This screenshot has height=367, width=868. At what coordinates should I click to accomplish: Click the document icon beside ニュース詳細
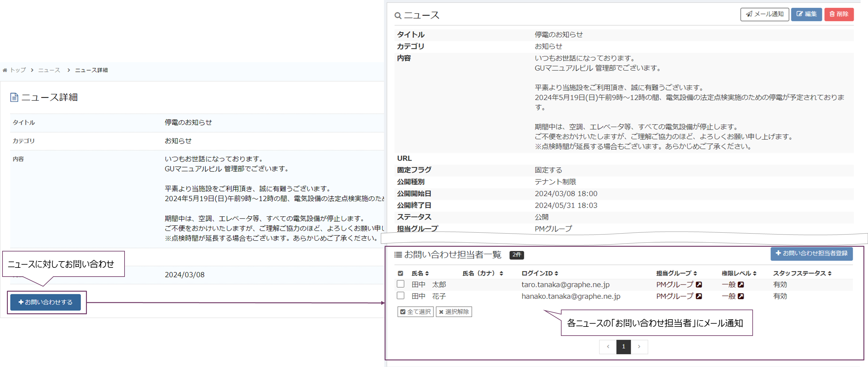(x=14, y=98)
